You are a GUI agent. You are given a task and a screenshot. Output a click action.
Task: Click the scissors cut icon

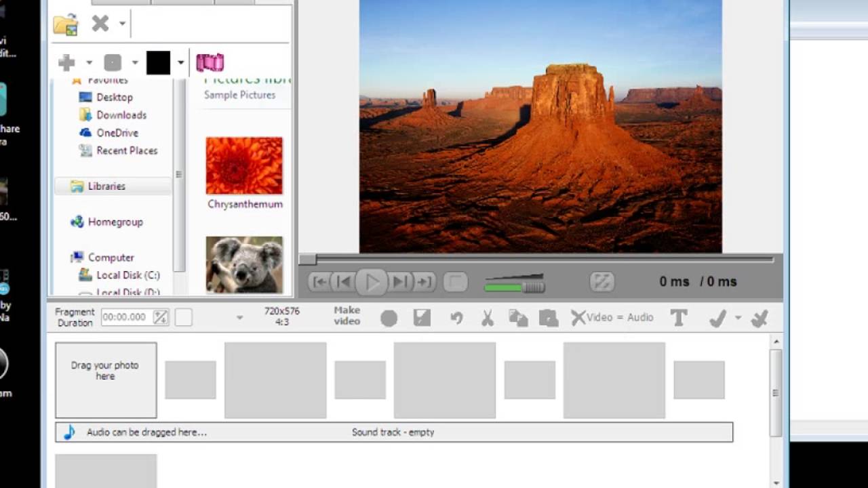click(x=488, y=318)
